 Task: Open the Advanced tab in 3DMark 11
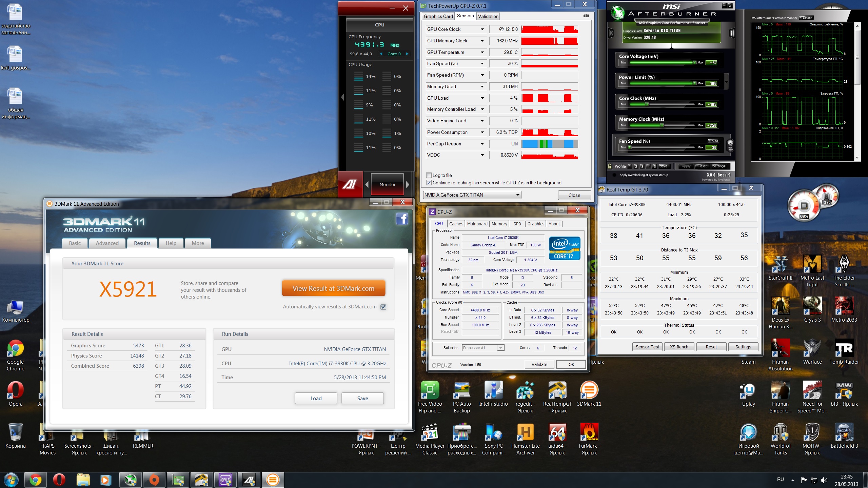pos(107,243)
